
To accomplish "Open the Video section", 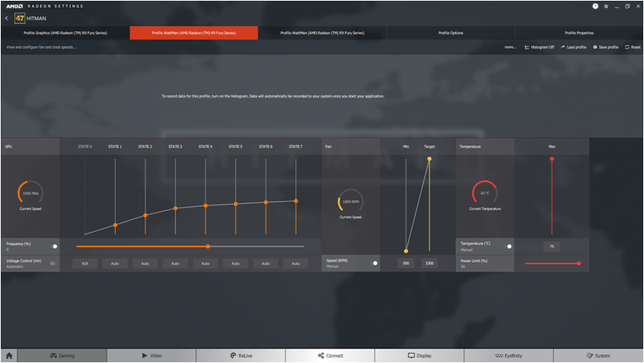I will (151, 355).
